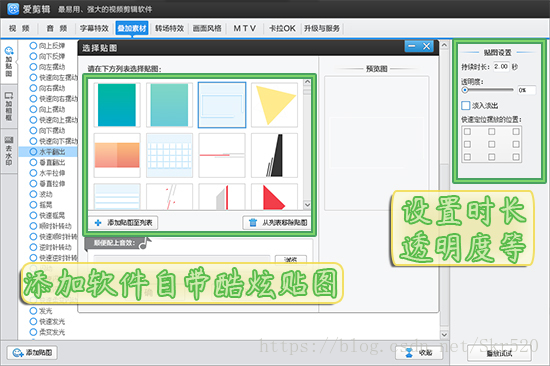Minimize the 选择贴图 dialog

coord(412,46)
